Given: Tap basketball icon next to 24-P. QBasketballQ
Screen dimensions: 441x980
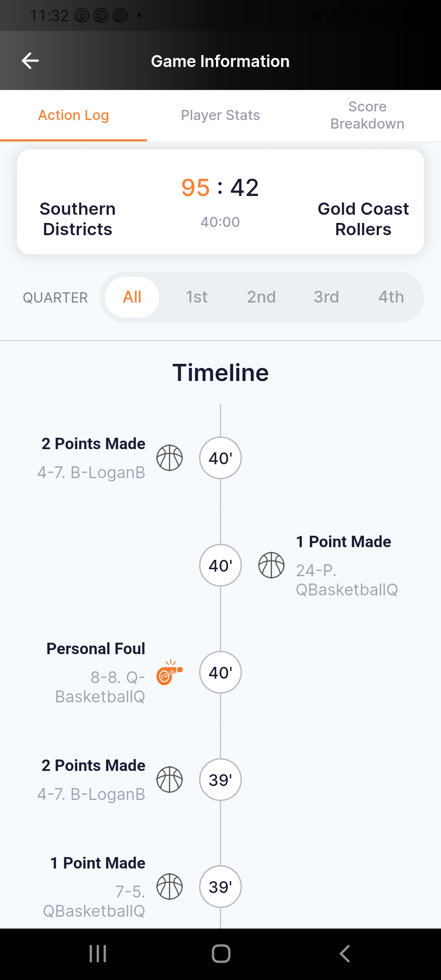Looking at the screenshot, I should coord(272,565).
